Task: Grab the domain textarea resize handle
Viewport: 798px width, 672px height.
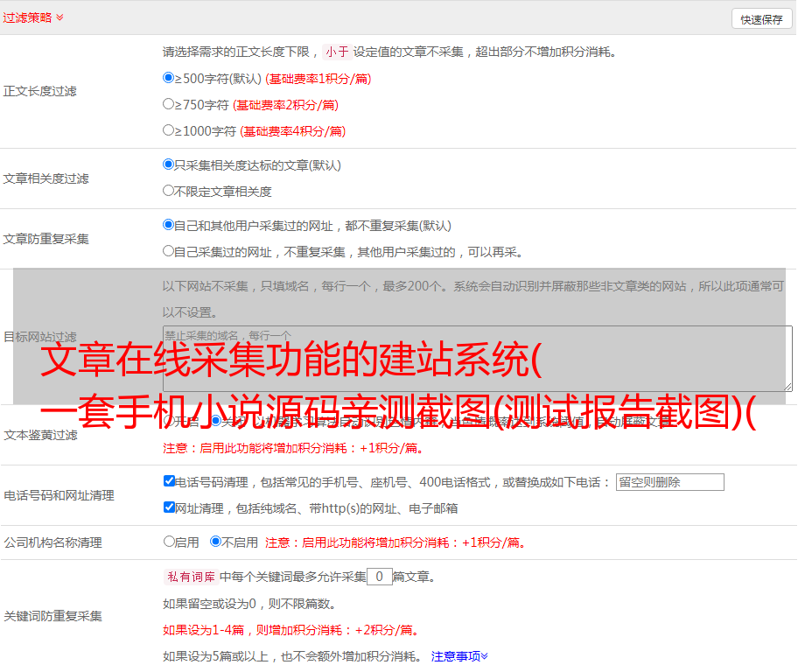Action: (x=787, y=387)
